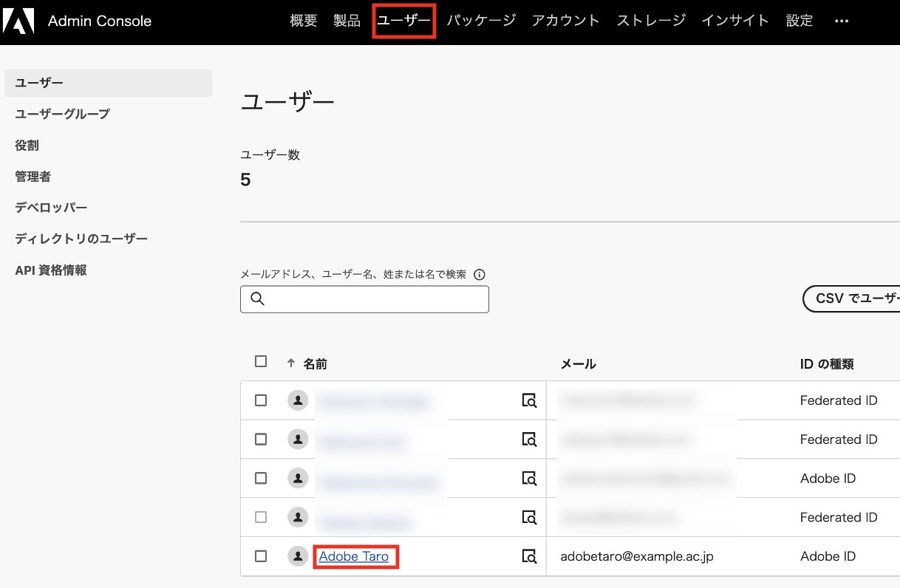Open the 概要 tab
The height and width of the screenshot is (588, 900).
[304, 21]
